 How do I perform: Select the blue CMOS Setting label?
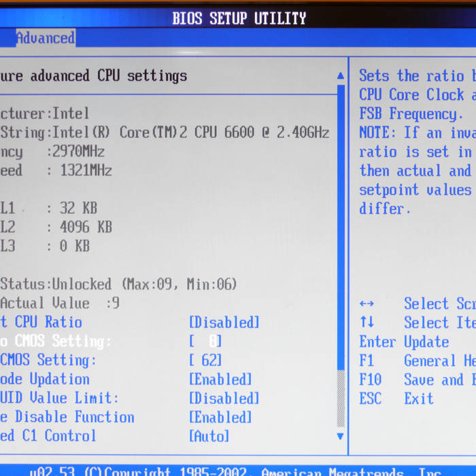(x=48, y=360)
